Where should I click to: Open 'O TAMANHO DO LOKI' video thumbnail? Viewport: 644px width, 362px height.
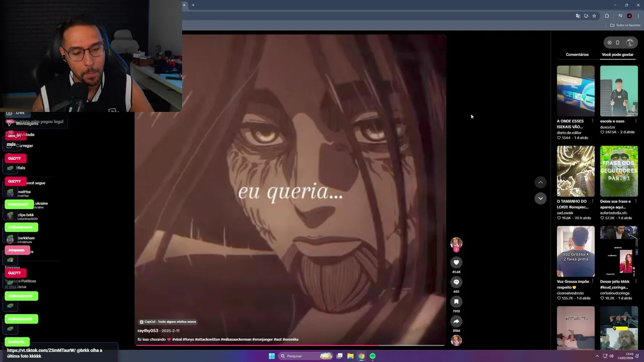click(576, 171)
